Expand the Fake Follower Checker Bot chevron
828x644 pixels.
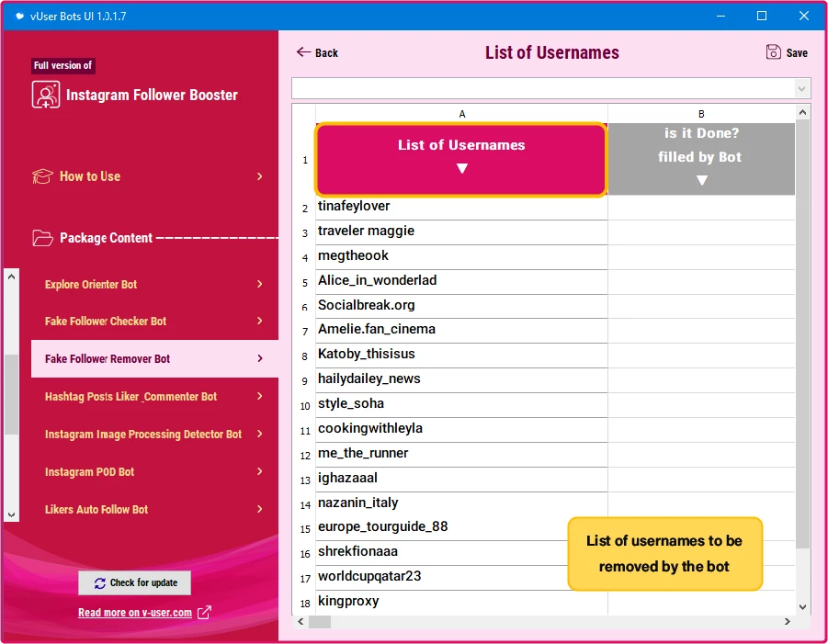(x=260, y=321)
